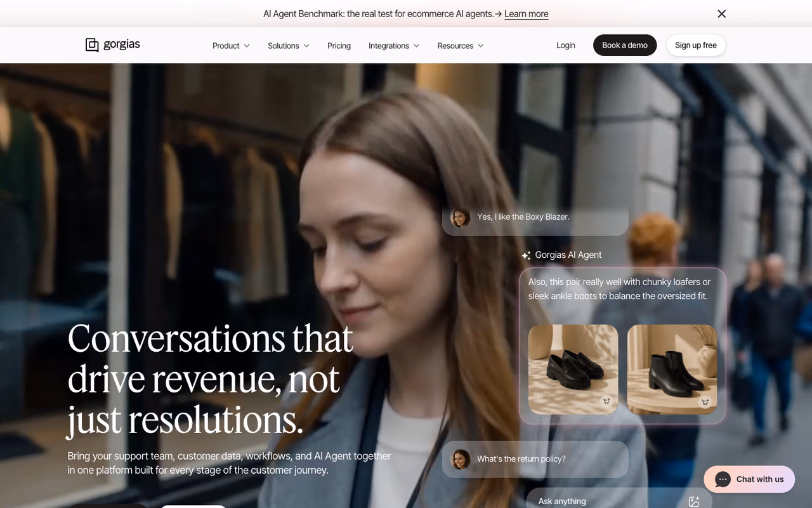This screenshot has width=812, height=508.
Task: Click the avatar beside 'Yes, I like the Boxy Blazer'
Action: (461, 217)
